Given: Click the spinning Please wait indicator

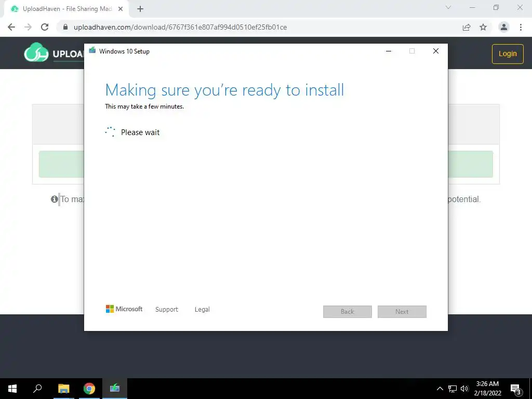Looking at the screenshot, I should (110, 132).
